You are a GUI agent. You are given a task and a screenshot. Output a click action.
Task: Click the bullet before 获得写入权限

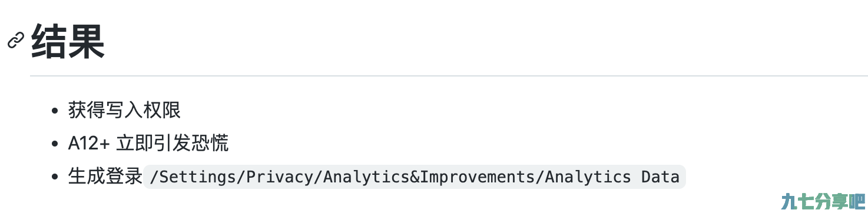55,111
